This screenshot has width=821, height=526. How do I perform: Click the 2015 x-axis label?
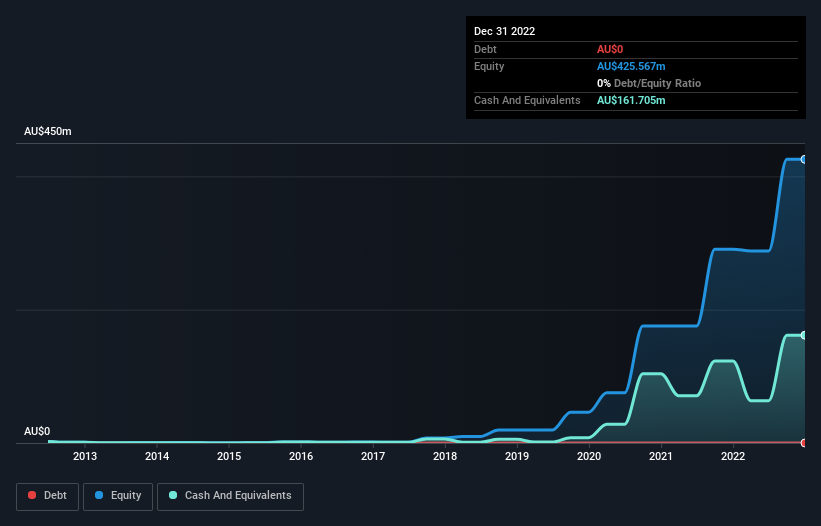point(229,456)
